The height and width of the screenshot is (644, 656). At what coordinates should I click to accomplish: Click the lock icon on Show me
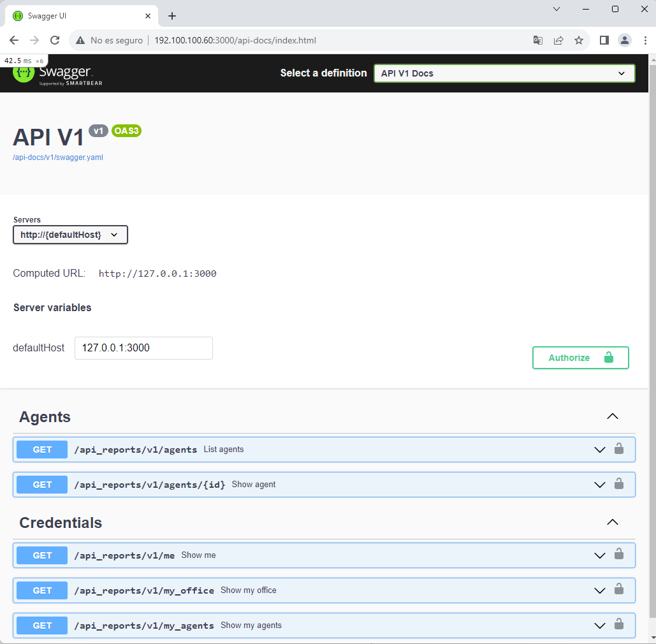click(619, 554)
